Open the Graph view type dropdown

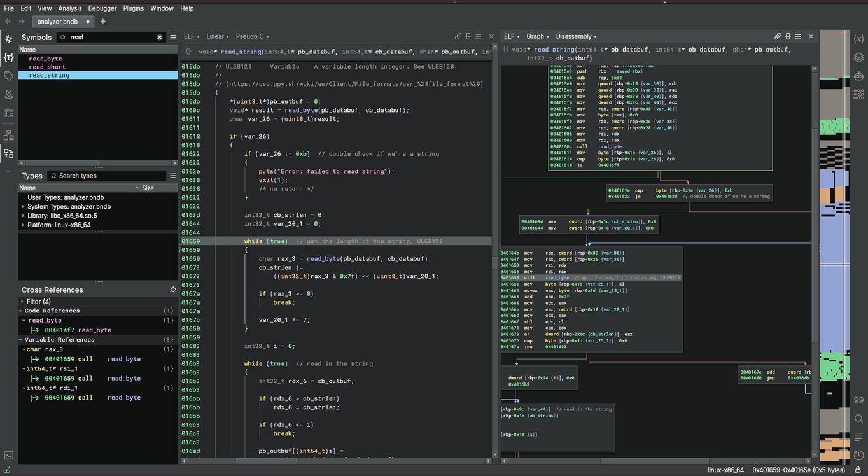[x=538, y=37]
